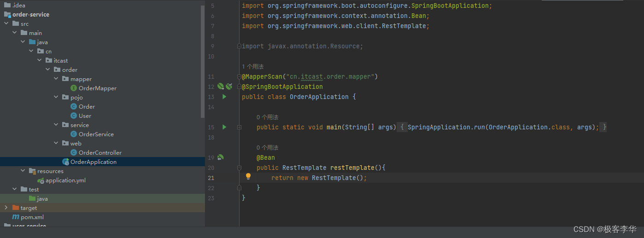Click the @MapperScan annotation
This screenshot has height=238, width=644.
(262, 76)
